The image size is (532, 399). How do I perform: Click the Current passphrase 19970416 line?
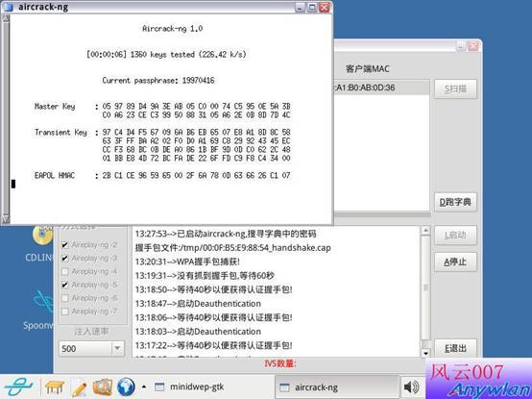coord(158,81)
